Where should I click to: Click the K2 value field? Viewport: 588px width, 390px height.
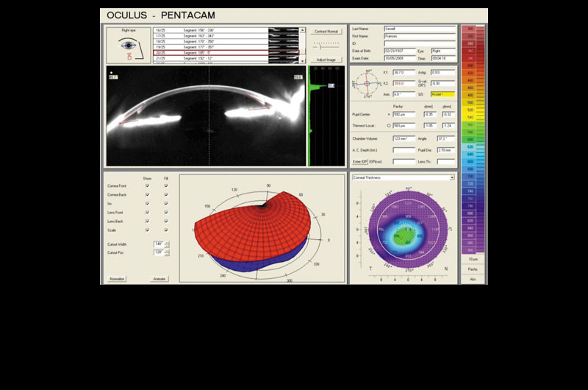(404, 83)
